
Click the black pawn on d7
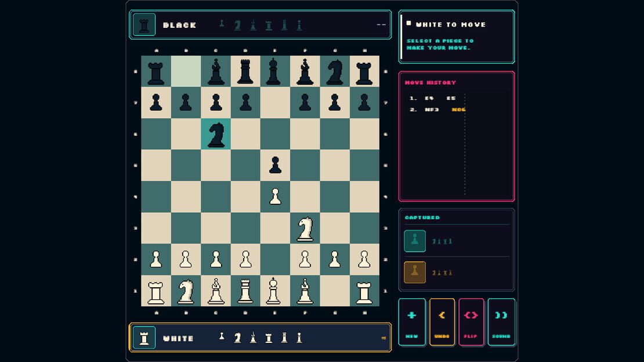coord(245,103)
